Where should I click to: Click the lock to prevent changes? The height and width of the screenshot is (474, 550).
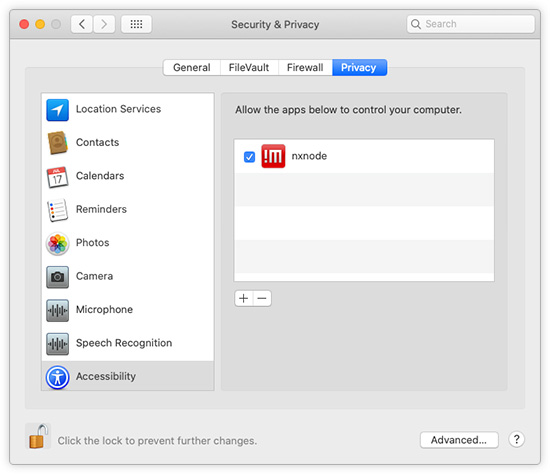click(x=38, y=436)
